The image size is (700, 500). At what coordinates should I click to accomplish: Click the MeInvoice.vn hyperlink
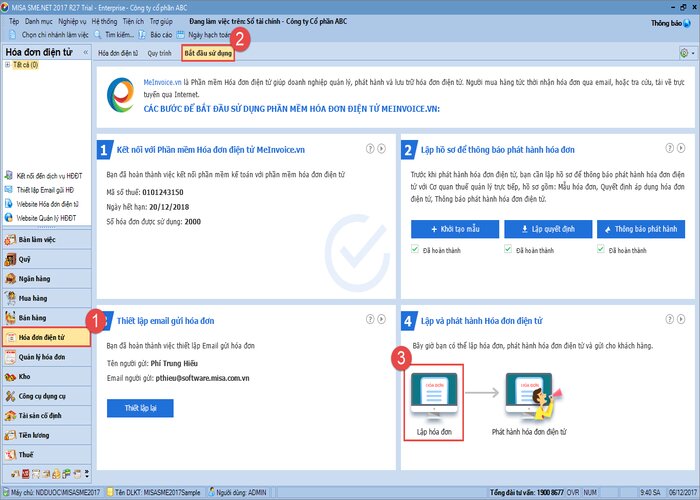coord(162,82)
